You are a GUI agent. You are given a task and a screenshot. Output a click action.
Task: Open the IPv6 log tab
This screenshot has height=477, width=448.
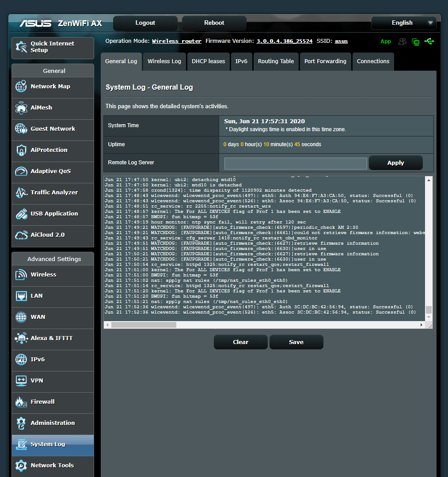click(x=241, y=61)
